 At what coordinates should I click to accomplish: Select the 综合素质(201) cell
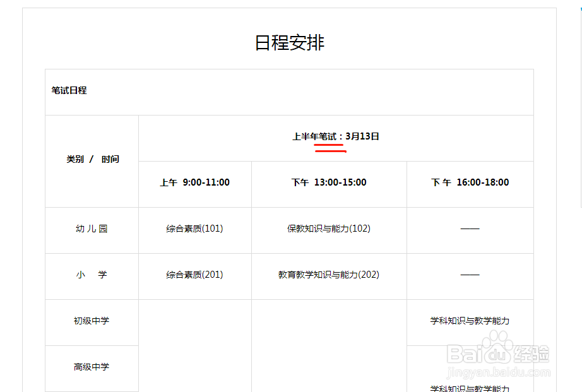[x=196, y=275]
